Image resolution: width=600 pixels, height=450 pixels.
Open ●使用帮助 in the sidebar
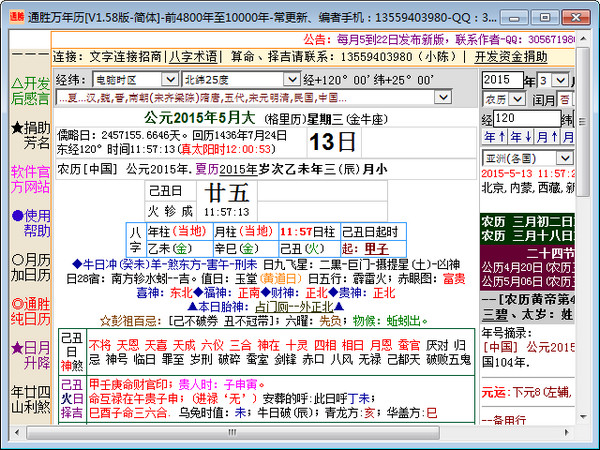(x=29, y=223)
